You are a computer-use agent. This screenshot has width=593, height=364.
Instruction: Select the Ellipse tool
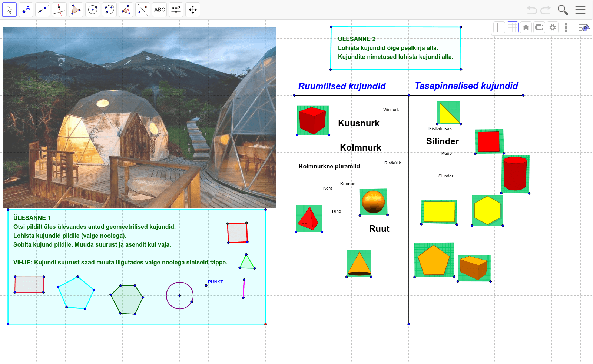[109, 10]
